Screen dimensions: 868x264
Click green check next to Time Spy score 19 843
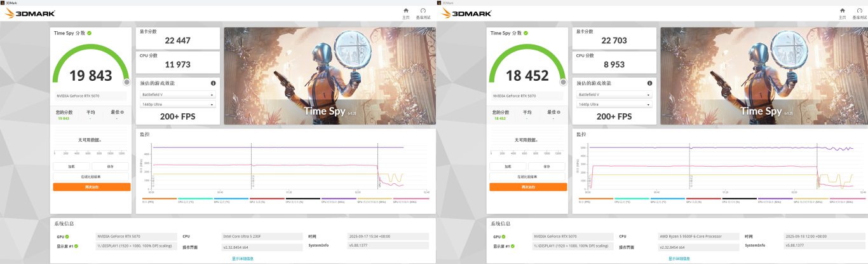click(x=90, y=32)
